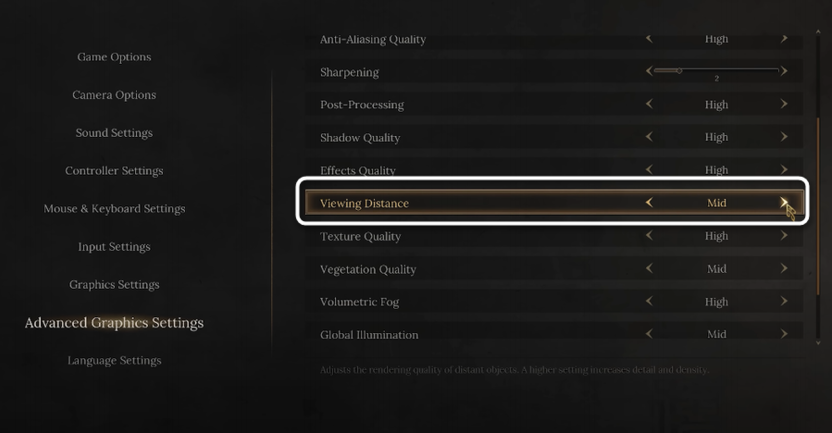This screenshot has height=433, width=832.
Task: Open Game Options menu
Action: [114, 57]
